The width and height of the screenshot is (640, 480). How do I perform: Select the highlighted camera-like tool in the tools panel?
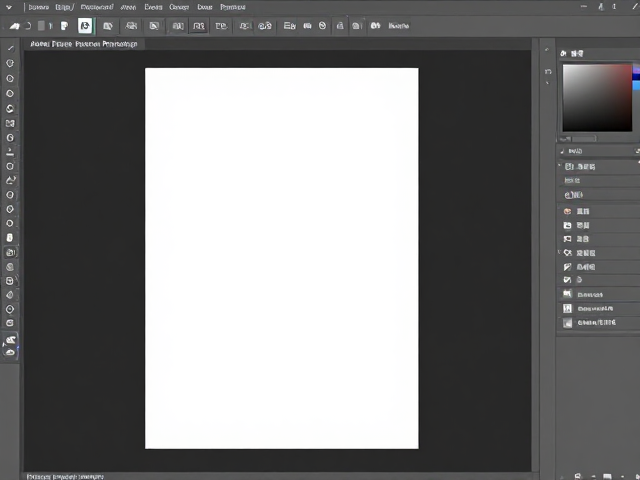pyautogui.click(x=11, y=253)
